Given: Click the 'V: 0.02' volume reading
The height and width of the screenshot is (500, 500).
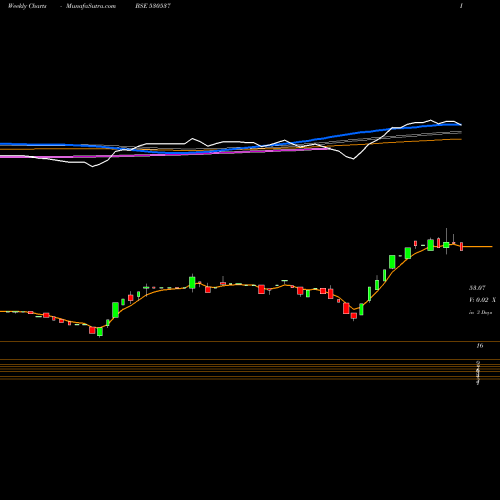Looking at the screenshot, I should [x=479, y=300].
